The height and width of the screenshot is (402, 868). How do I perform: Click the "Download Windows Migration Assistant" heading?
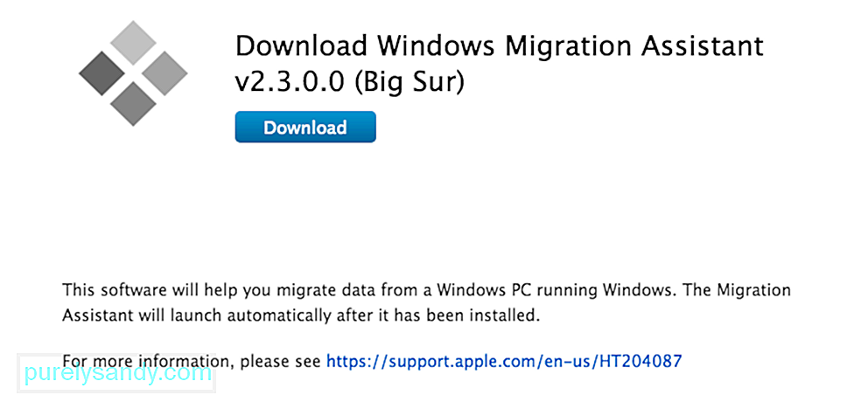[x=500, y=46]
